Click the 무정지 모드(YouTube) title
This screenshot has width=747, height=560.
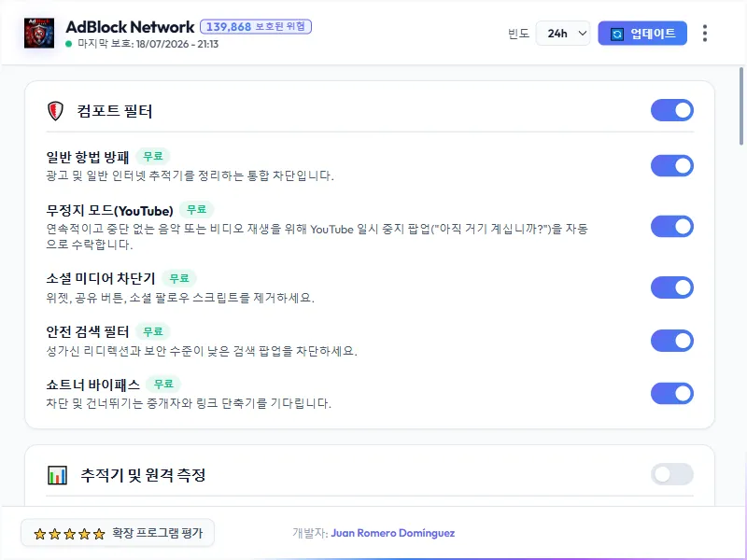point(109,211)
